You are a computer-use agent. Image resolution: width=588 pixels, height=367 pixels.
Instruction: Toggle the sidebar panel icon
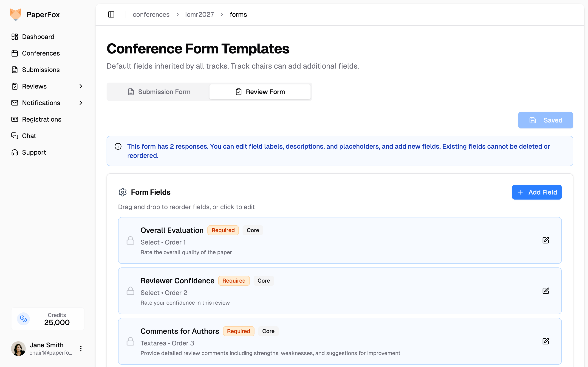coord(111,14)
